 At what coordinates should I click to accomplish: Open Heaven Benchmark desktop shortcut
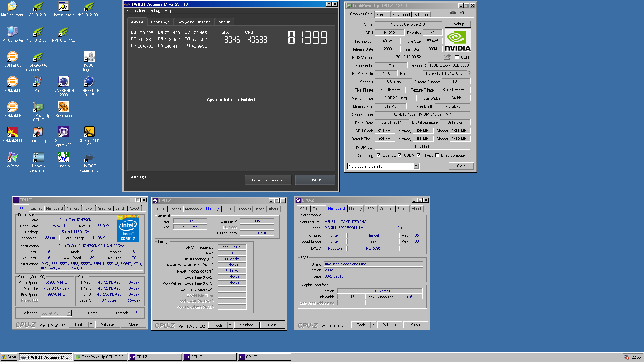pos(38,162)
